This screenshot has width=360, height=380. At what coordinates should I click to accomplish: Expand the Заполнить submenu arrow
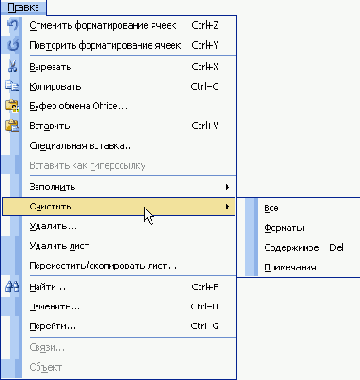click(x=227, y=187)
